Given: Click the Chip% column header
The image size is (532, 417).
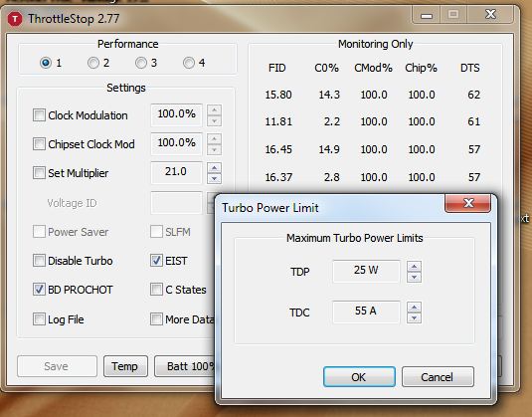Looking at the screenshot, I should point(421,68).
